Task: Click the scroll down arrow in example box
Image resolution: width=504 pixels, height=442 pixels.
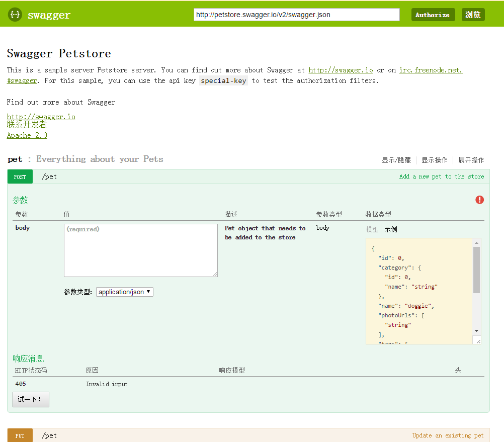Action: [476, 330]
